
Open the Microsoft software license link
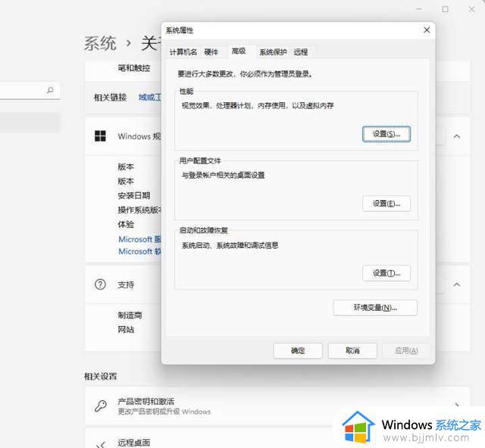point(139,251)
